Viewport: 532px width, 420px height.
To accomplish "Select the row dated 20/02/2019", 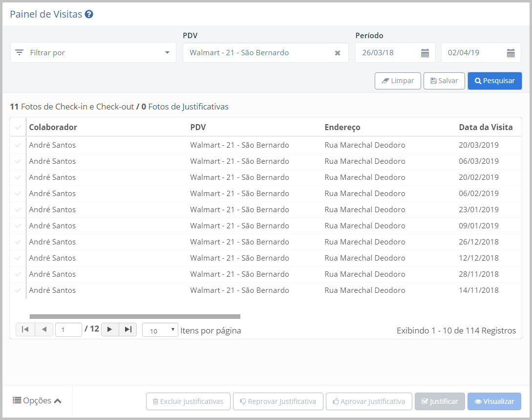I will click(18, 177).
